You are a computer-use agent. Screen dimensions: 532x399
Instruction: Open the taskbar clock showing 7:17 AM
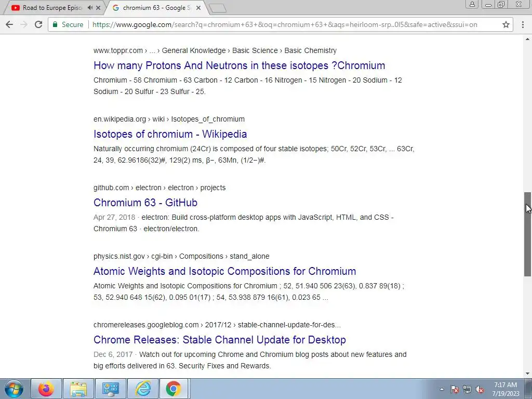pos(506,389)
